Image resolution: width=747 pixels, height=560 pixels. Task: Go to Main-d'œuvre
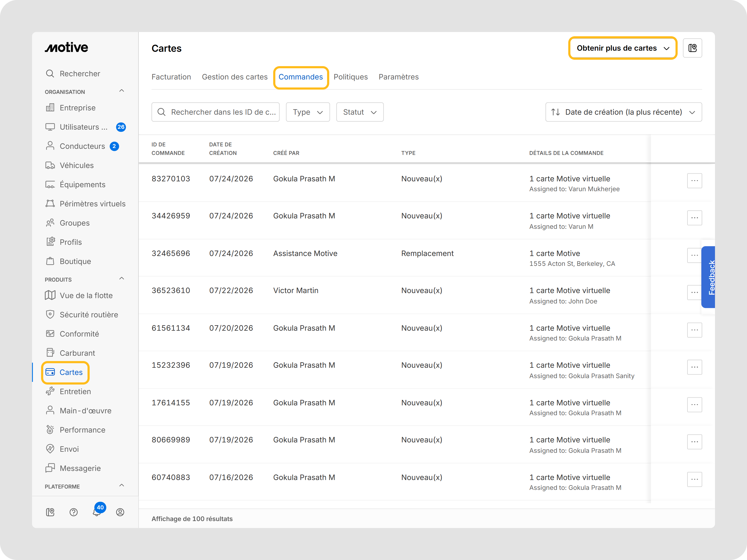point(78,411)
